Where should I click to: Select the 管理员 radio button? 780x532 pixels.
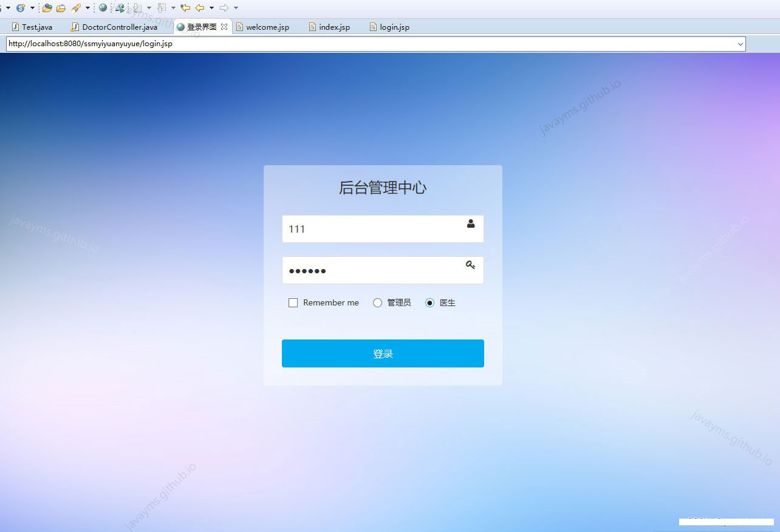point(377,302)
